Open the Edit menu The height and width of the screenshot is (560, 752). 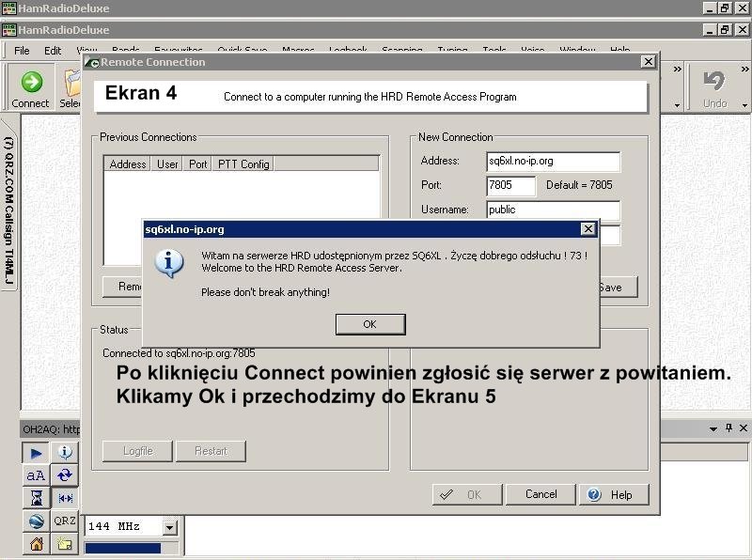point(53,51)
